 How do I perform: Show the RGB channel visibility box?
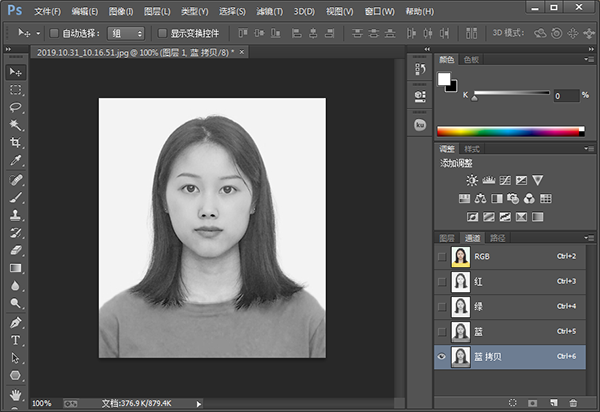(x=442, y=257)
